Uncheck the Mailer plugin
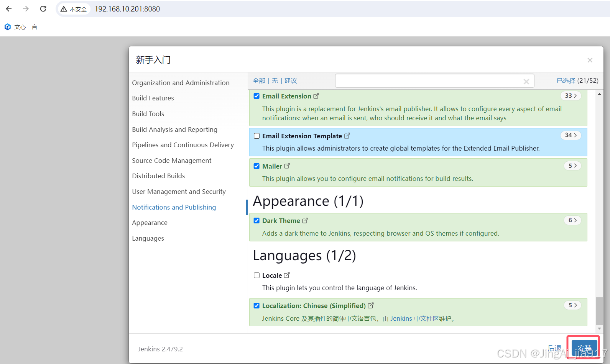Viewport: 610px width, 364px height. coord(256,166)
